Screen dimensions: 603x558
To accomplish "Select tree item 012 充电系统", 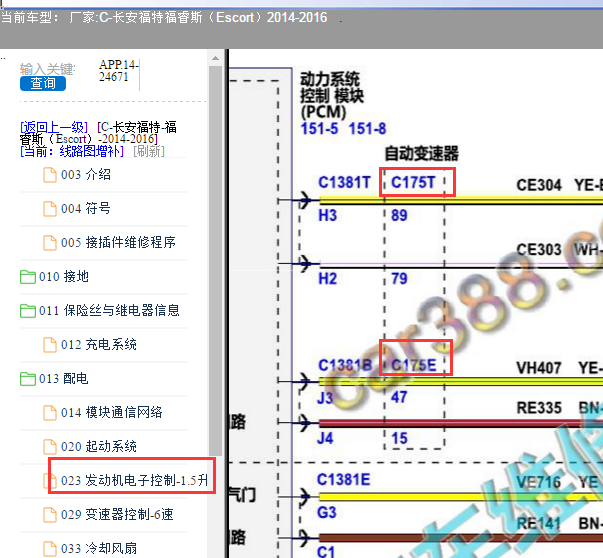I will 98,344.
